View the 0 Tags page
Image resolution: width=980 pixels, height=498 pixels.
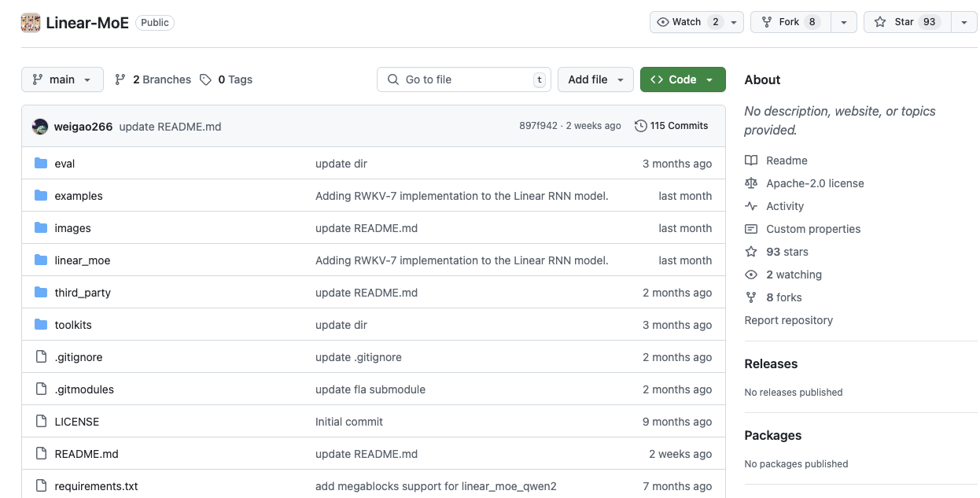click(226, 79)
